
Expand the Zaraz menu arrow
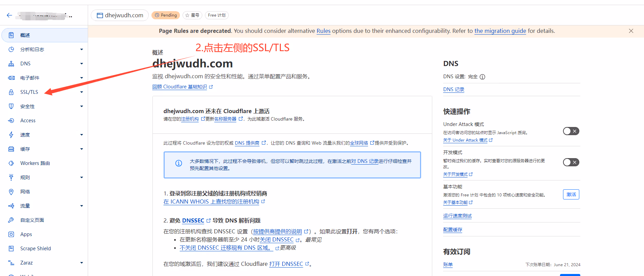(82, 263)
